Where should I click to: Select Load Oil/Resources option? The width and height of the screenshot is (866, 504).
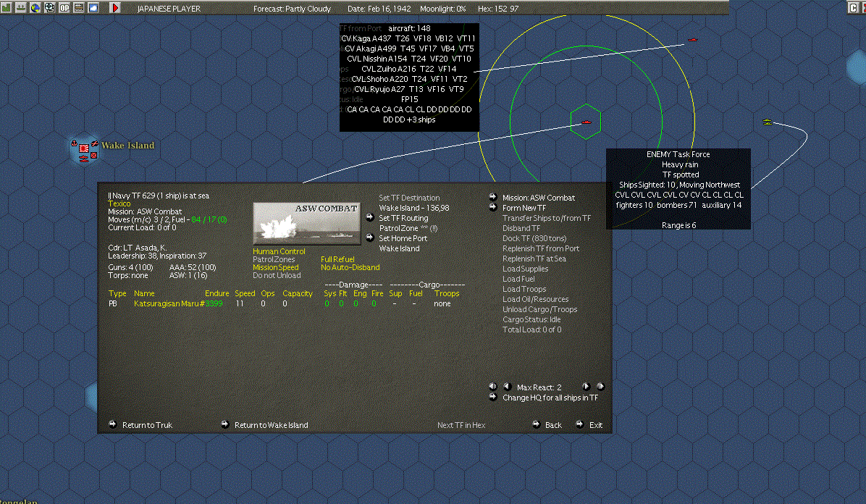(x=535, y=299)
